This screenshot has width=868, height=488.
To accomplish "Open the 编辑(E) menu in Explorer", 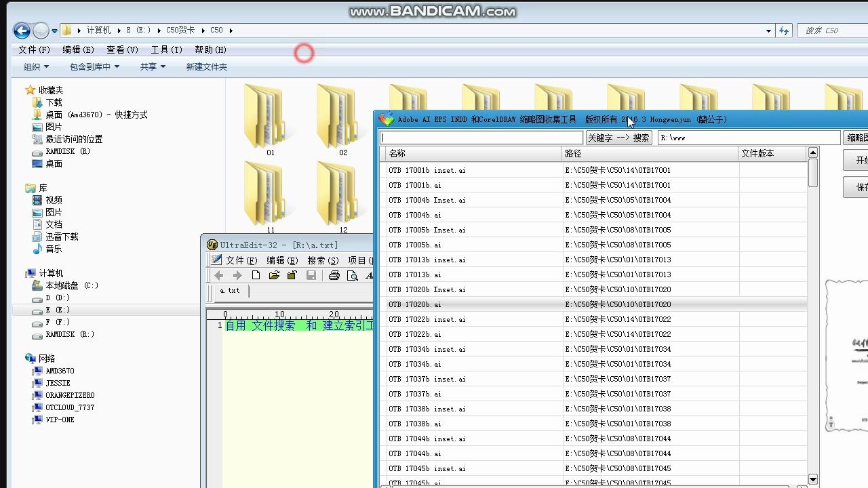I will [x=78, y=49].
